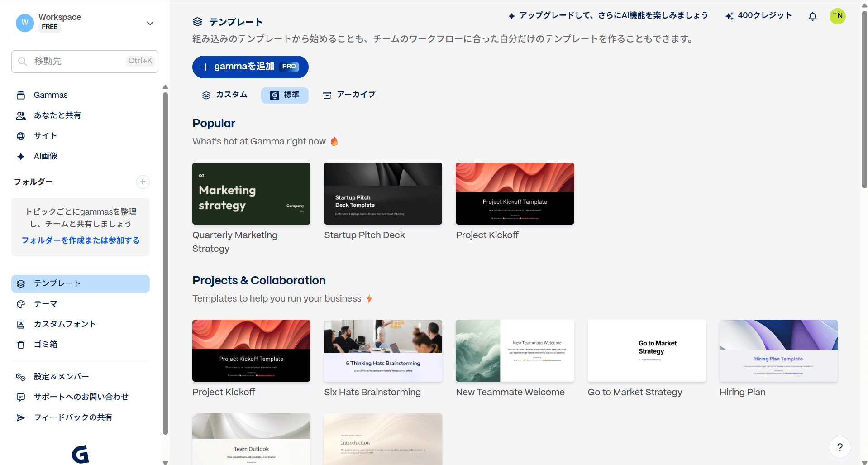The width and height of the screenshot is (868, 465).
Task: Open AI画像 from the sidebar
Action: (x=45, y=156)
